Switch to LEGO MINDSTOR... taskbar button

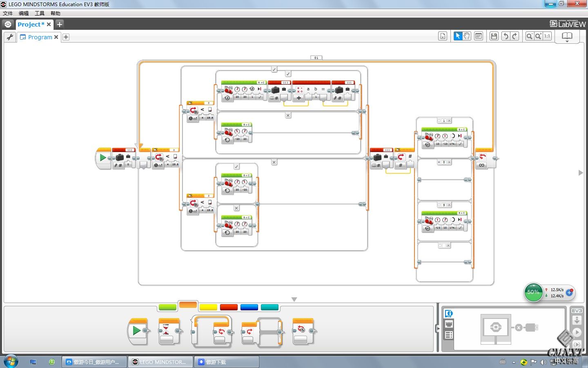point(160,362)
